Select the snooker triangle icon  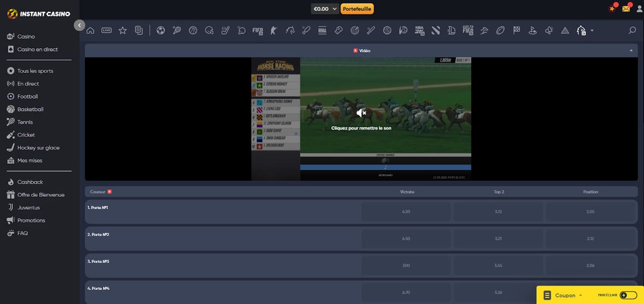click(565, 31)
